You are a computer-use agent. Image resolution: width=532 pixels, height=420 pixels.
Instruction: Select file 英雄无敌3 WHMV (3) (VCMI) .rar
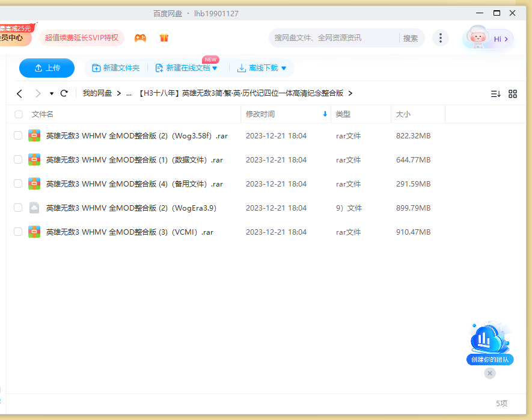pos(130,232)
